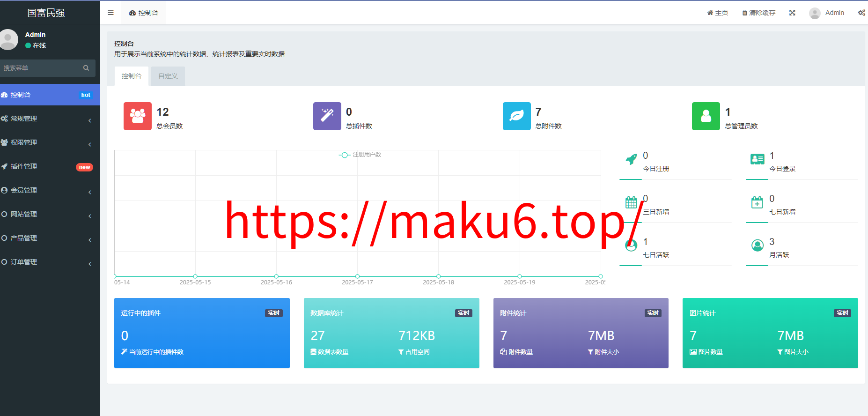This screenshot has width=868, height=416.
Task: Expand the 网站管理 menu arrow
Action: tap(90, 216)
